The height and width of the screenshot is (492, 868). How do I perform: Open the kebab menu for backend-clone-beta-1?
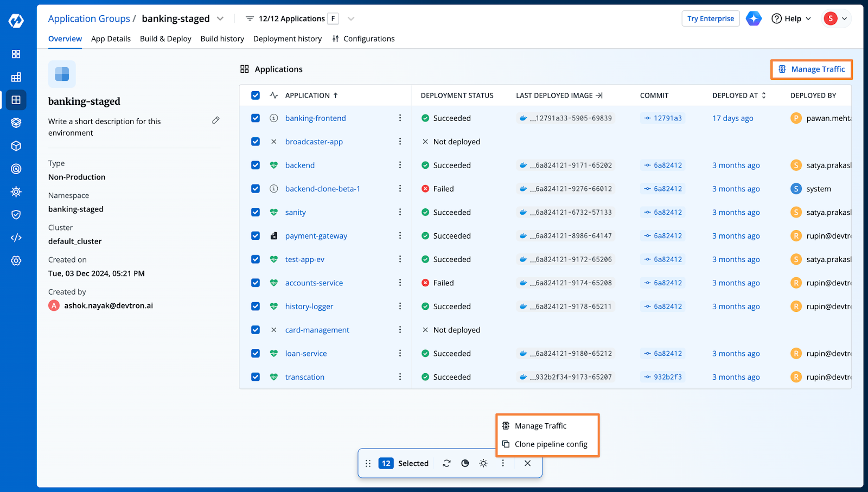click(x=400, y=189)
